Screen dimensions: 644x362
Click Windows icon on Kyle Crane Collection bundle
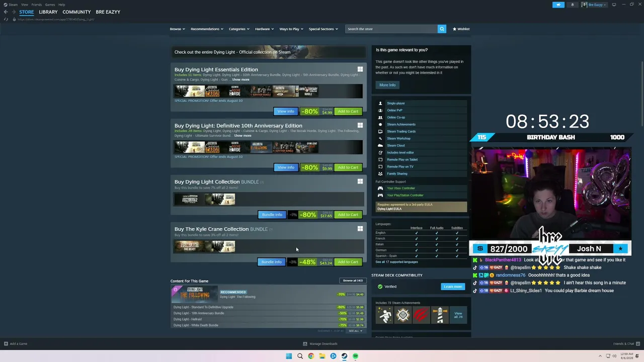[x=360, y=229]
